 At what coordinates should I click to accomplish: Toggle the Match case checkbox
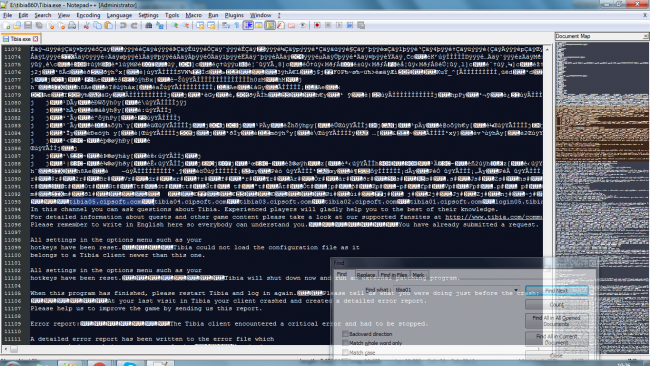[x=345, y=352]
